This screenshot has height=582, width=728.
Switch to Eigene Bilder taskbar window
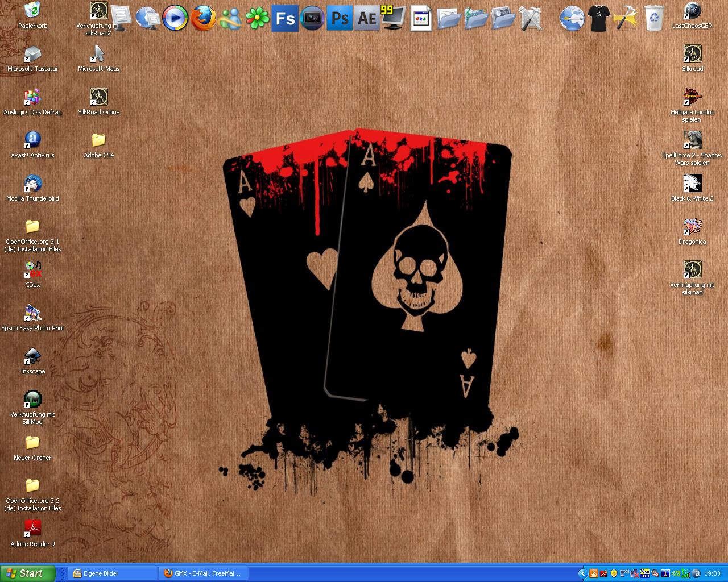tap(112, 573)
